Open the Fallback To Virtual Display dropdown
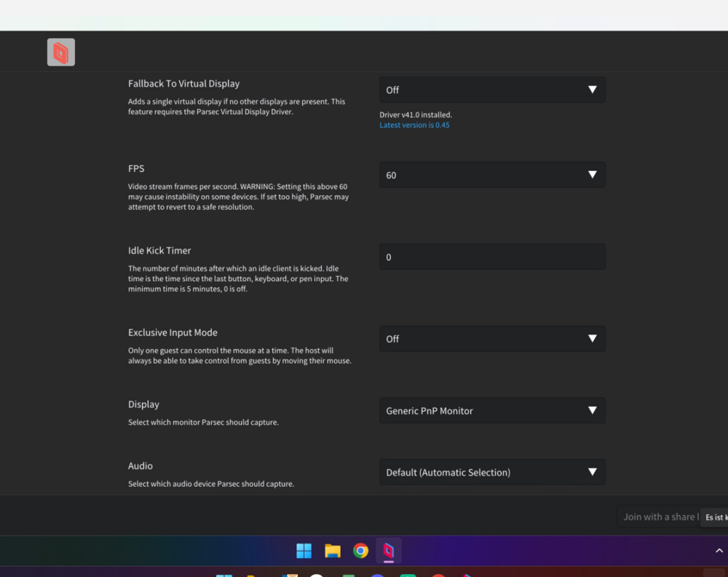 (x=492, y=90)
